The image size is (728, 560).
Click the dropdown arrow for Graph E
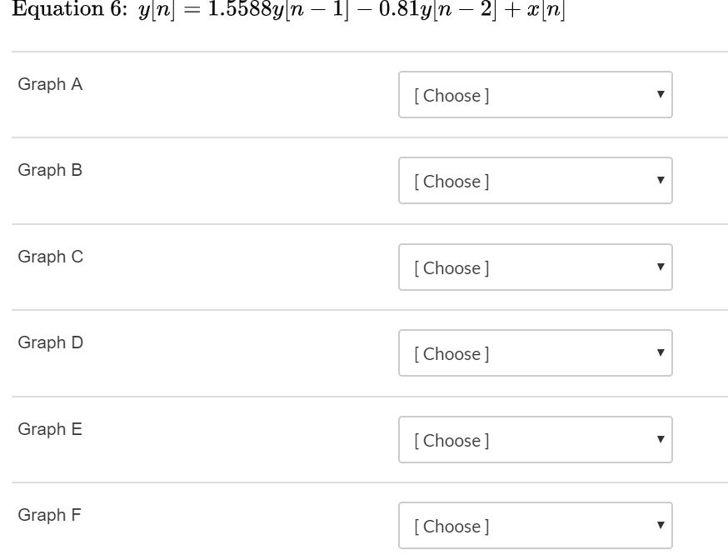tap(659, 440)
